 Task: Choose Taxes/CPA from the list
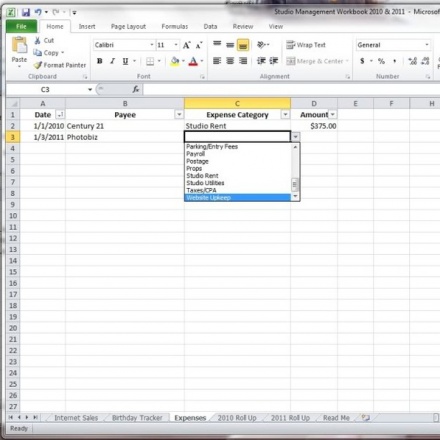[237, 190]
